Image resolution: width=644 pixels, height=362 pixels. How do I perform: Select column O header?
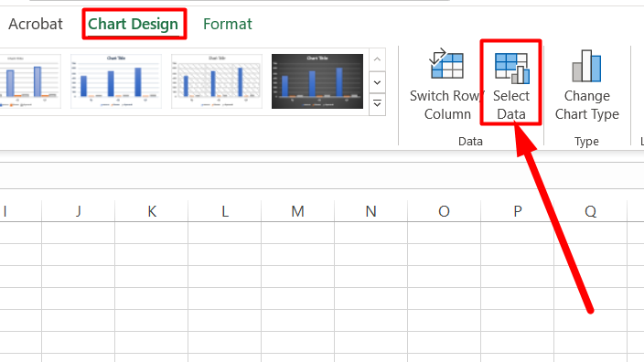click(x=444, y=211)
